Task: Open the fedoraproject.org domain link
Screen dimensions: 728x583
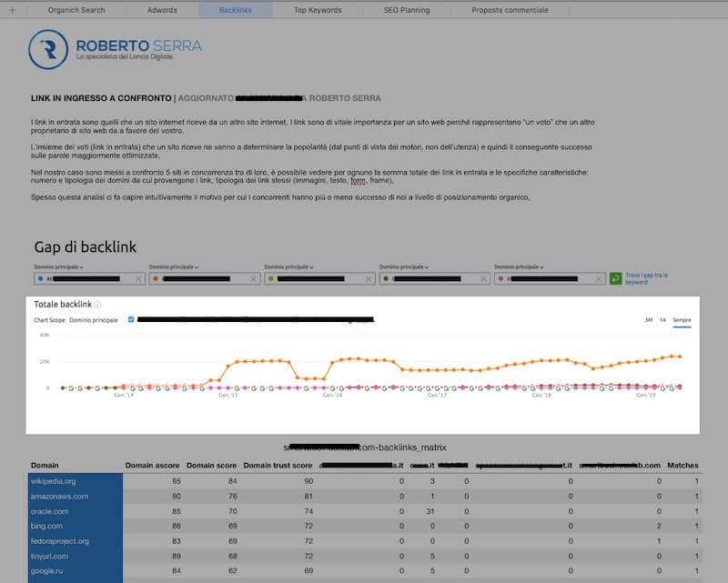Action: (x=60, y=541)
